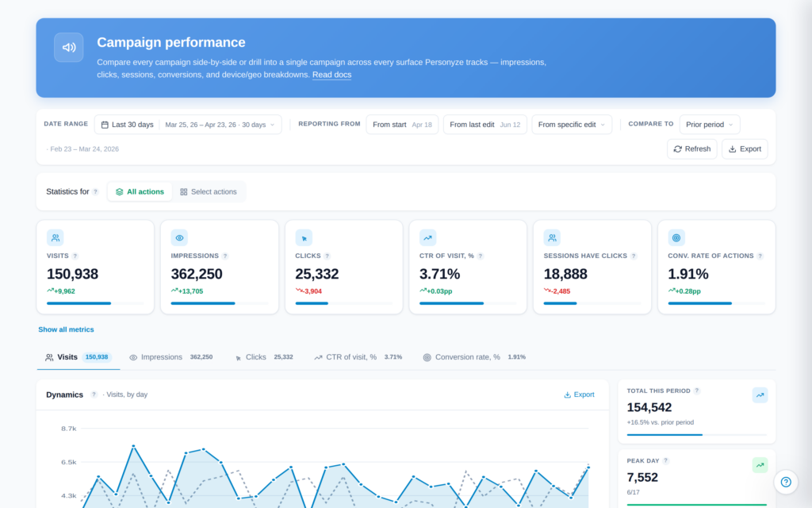Open the help icon next to the VISITS label
The width and height of the screenshot is (812, 508).
point(75,256)
